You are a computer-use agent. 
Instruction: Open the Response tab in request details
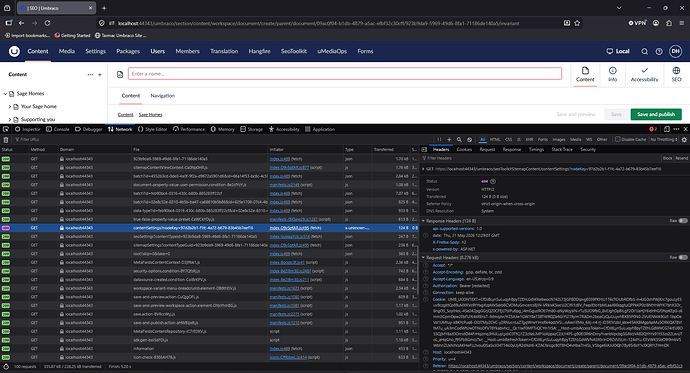(x=511, y=150)
